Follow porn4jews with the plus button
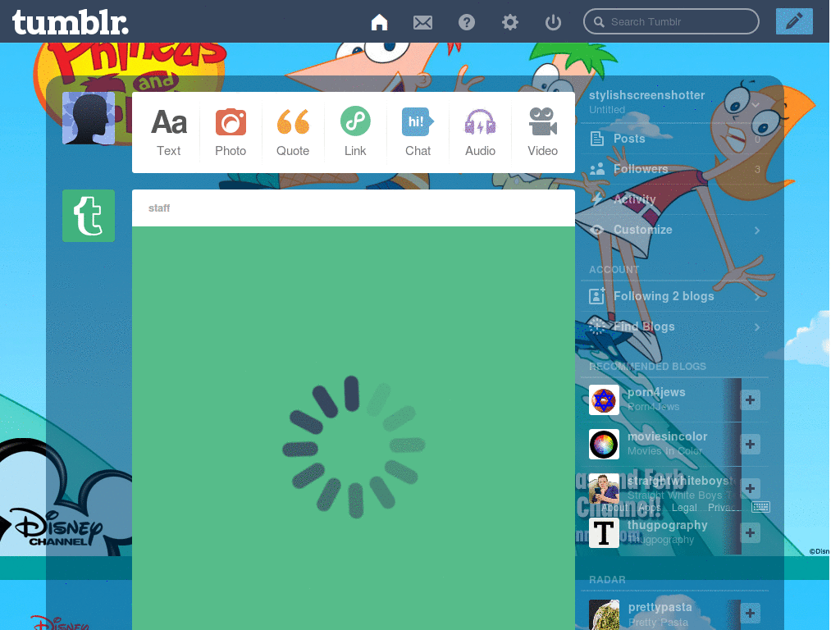Image resolution: width=840 pixels, height=630 pixels. pos(750,399)
